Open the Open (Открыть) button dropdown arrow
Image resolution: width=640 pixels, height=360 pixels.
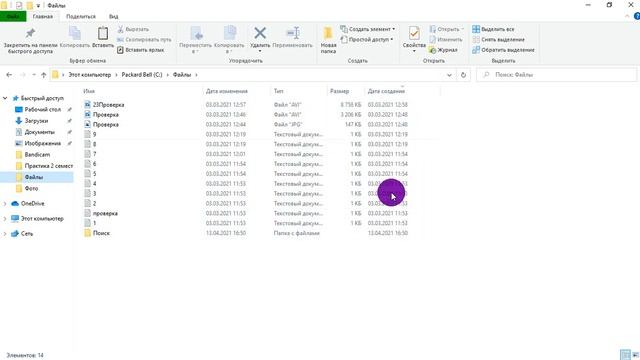(462, 29)
